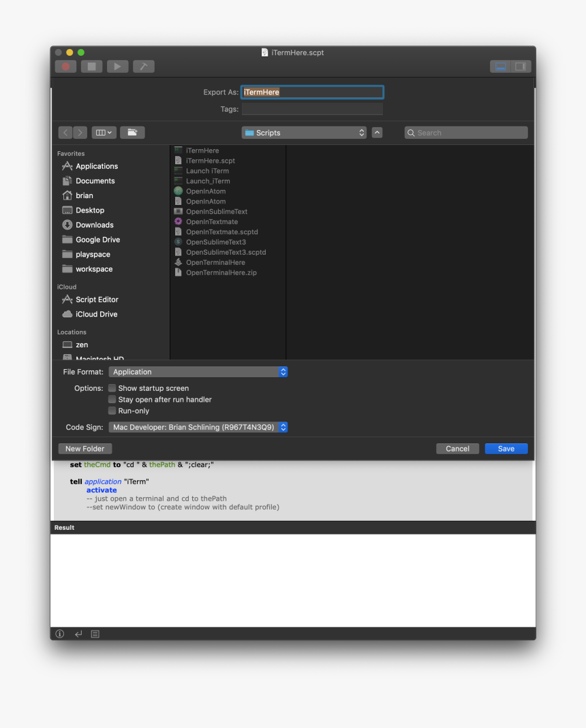The image size is (586, 728).
Task: Click the Show Description panel icon
Action: pyautogui.click(x=95, y=633)
